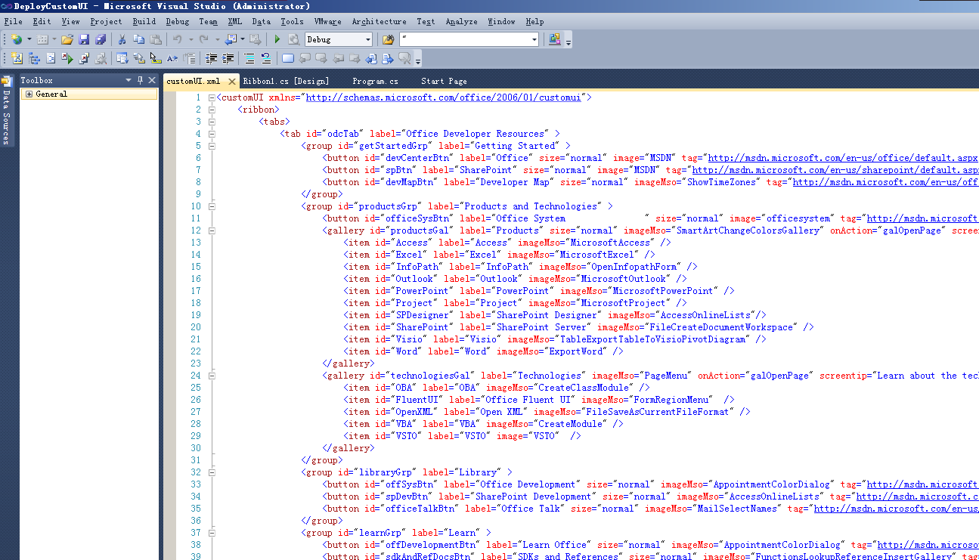Click the Complete Word icon
Screen dimensions: 979x560
(172, 58)
